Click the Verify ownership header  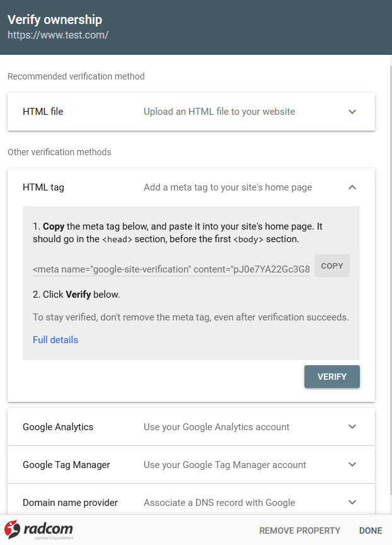55,20
